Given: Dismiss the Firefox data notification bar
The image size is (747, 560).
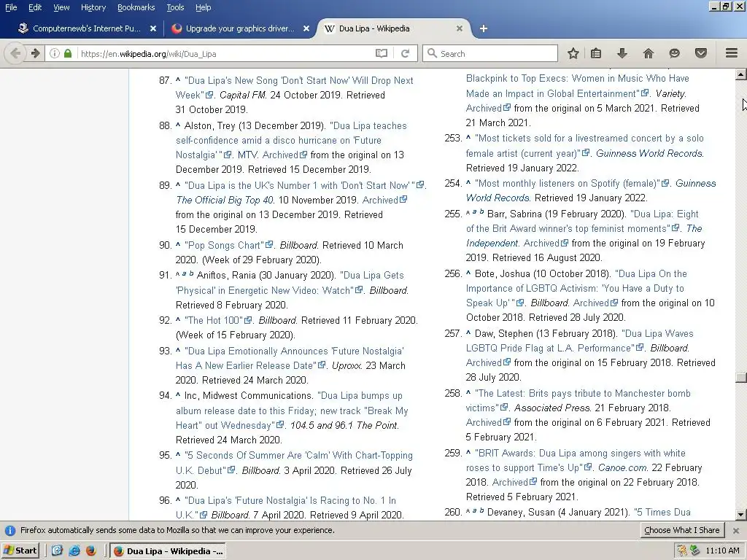Looking at the screenshot, I should (735, 531).
